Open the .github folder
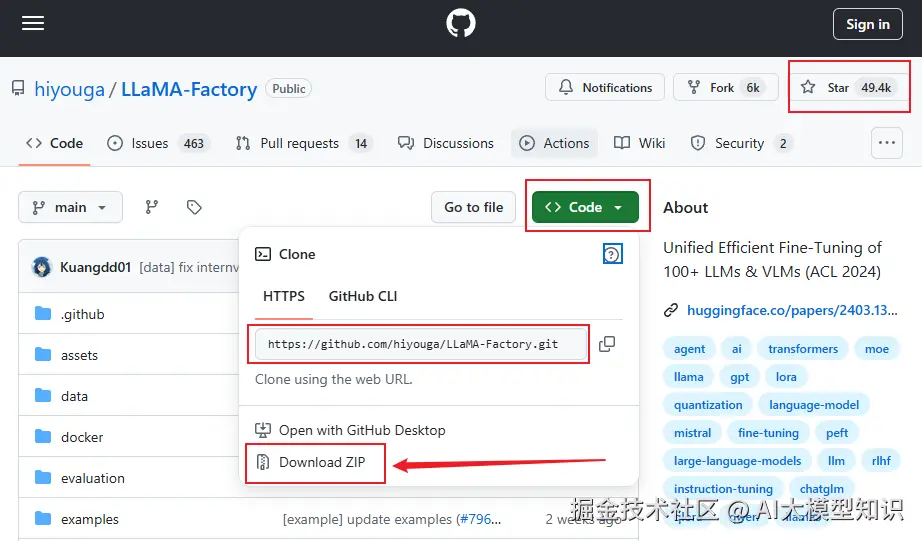 (x=82, y=314)
